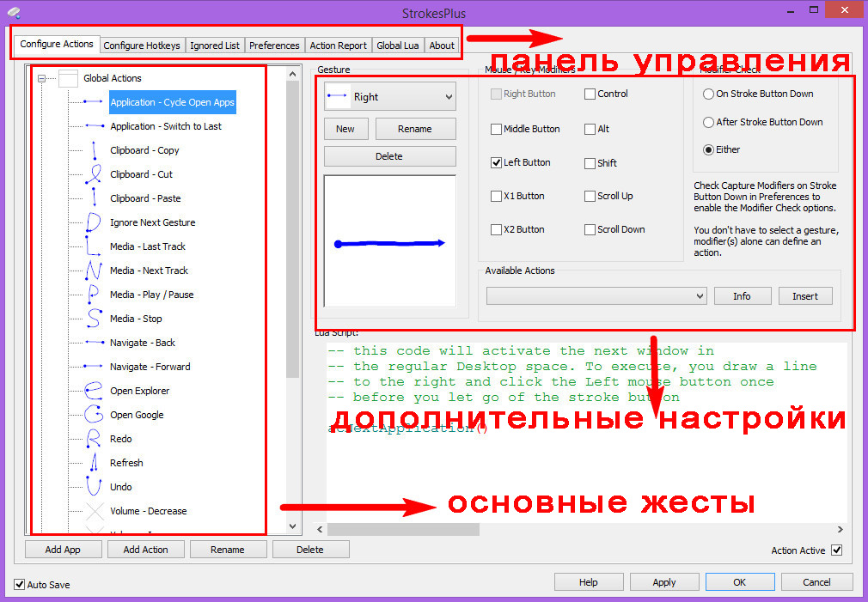Click the Insert button

click(x=805, y=296)
